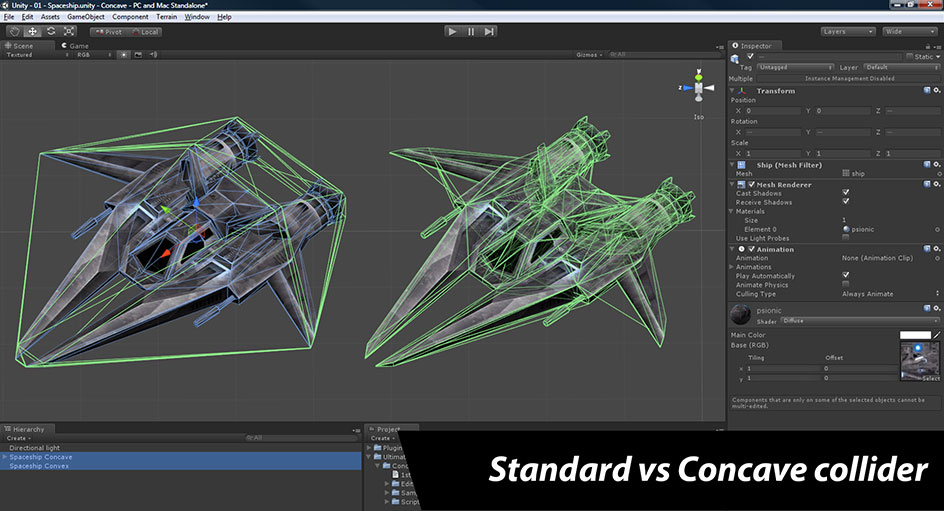Open the Wide layout dropdown

pos(909,31)
